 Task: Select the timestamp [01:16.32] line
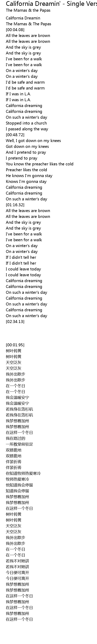click(x=15, y=205)
